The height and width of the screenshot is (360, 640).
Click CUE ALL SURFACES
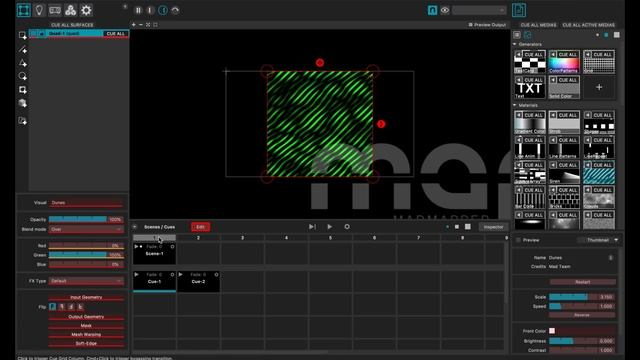[72, 25]
